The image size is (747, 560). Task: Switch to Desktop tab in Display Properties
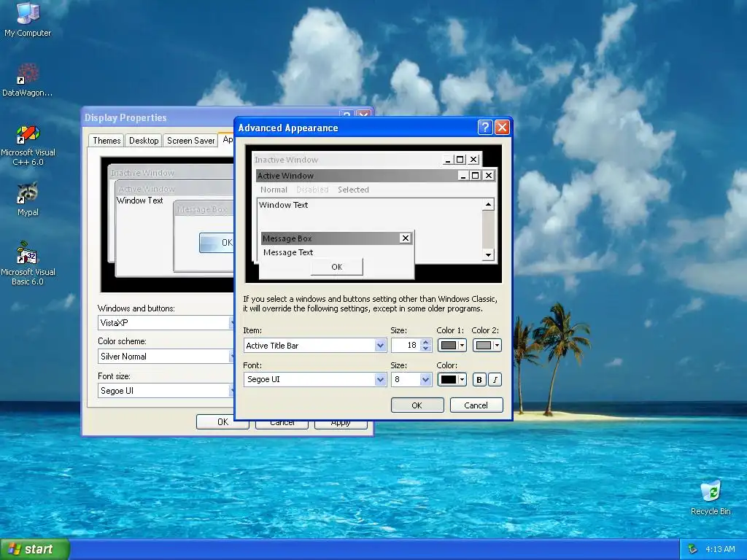[x=144, y=141]
